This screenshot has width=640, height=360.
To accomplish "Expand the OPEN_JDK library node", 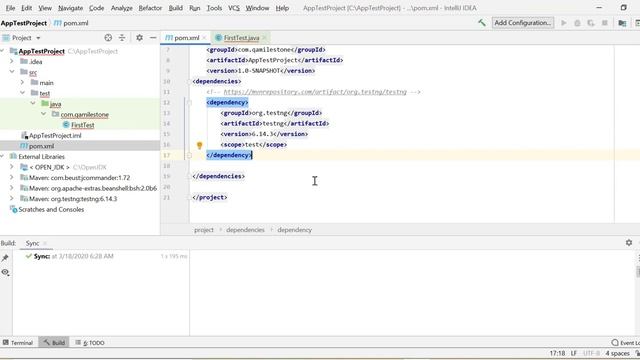I will coord(12,167).
